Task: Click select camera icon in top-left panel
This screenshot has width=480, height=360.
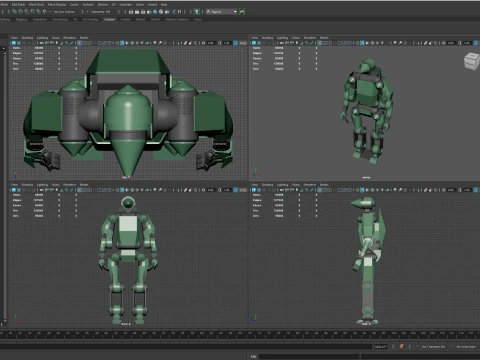Action: (x=14, y=43)
